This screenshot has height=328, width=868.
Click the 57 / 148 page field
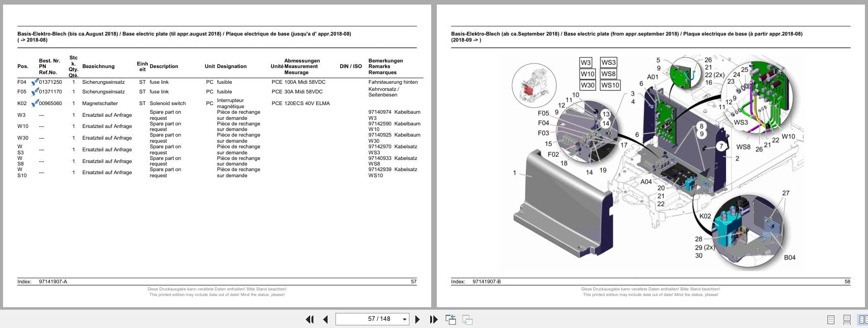(373, 319)
